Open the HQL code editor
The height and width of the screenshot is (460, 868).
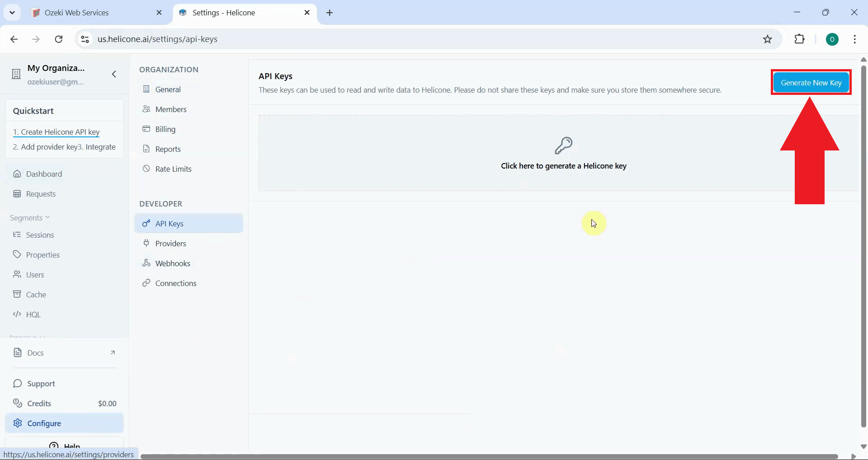coord(33,314)
